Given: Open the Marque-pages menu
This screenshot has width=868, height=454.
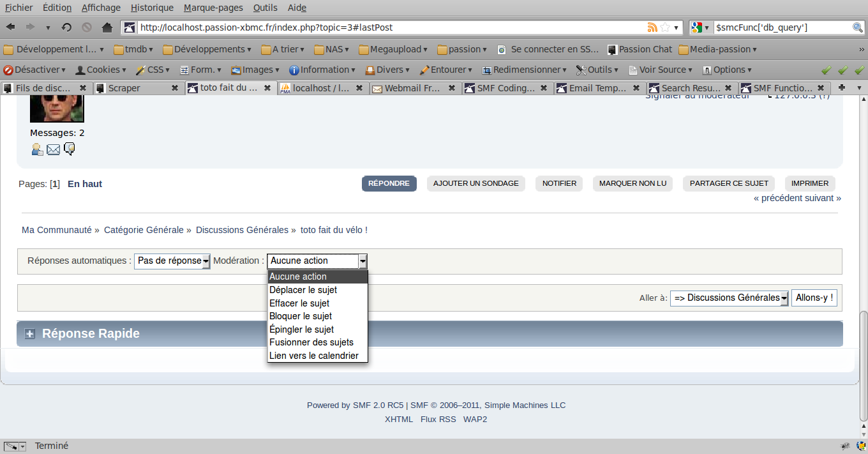Looking at the screenshot, I should [x=213, y=8].
